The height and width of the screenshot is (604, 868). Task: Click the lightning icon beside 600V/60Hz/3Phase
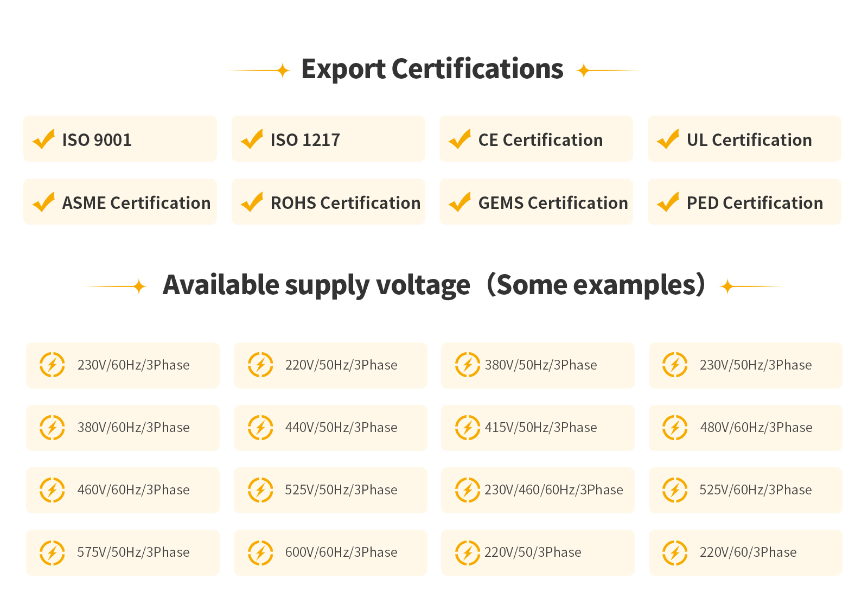click(260, 552)
